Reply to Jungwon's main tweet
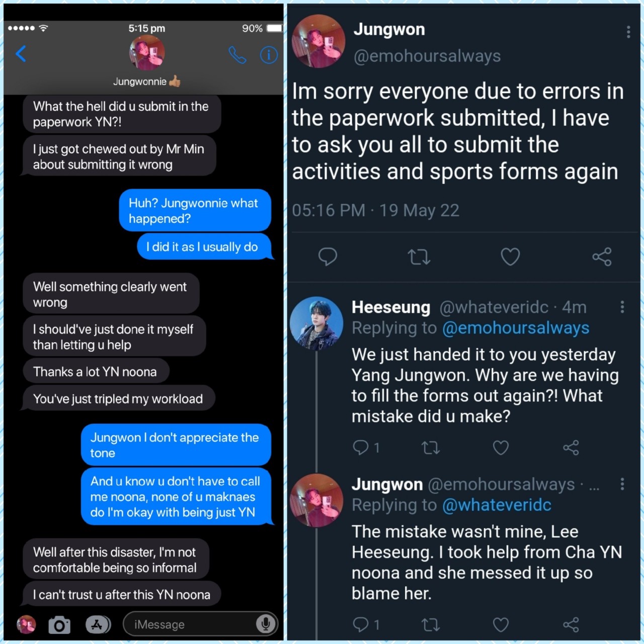This screenshot has height=644, width=644. tap(328, 257)
